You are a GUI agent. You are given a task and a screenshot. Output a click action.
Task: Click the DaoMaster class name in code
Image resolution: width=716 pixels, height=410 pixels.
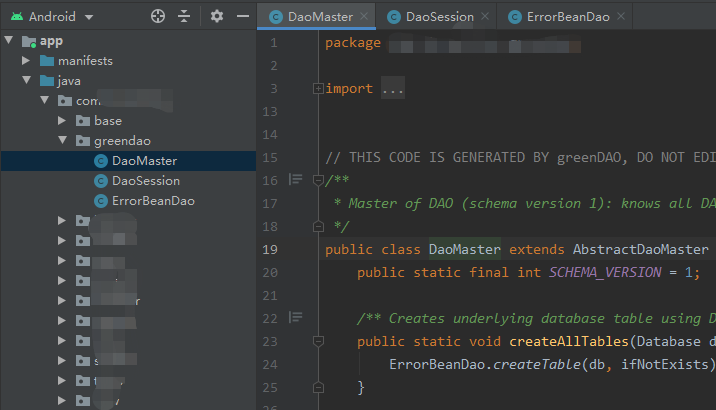coord(464,250)
